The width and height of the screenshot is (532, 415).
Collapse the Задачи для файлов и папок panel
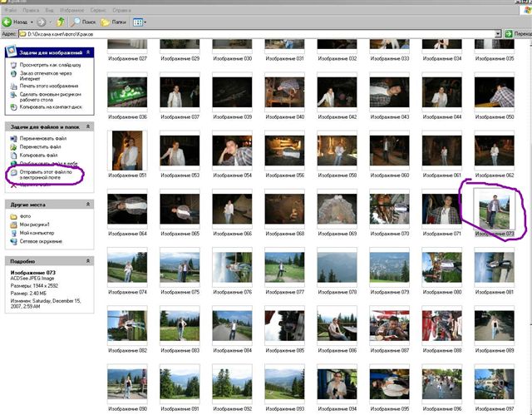point(88,126)
